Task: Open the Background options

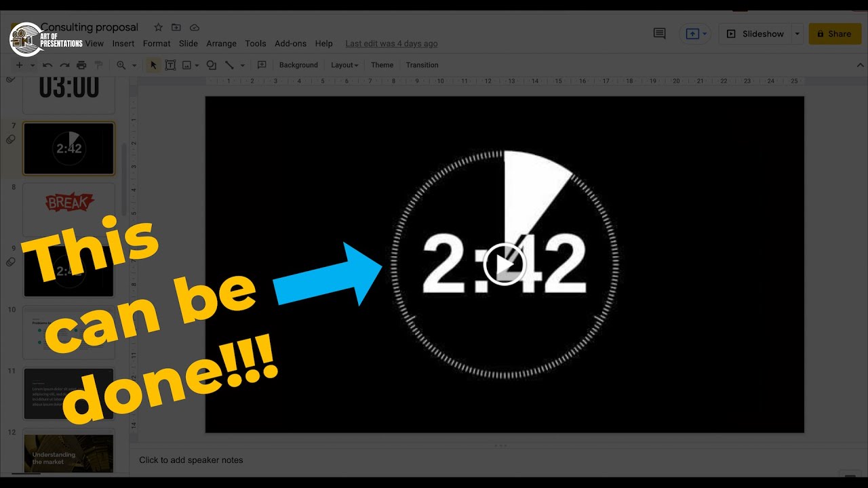Action: click(x=298, y=65)
